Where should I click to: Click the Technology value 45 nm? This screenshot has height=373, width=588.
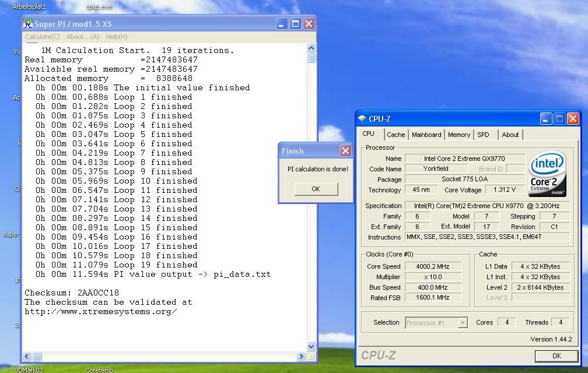pyautogui.click(x=421, y=189)
